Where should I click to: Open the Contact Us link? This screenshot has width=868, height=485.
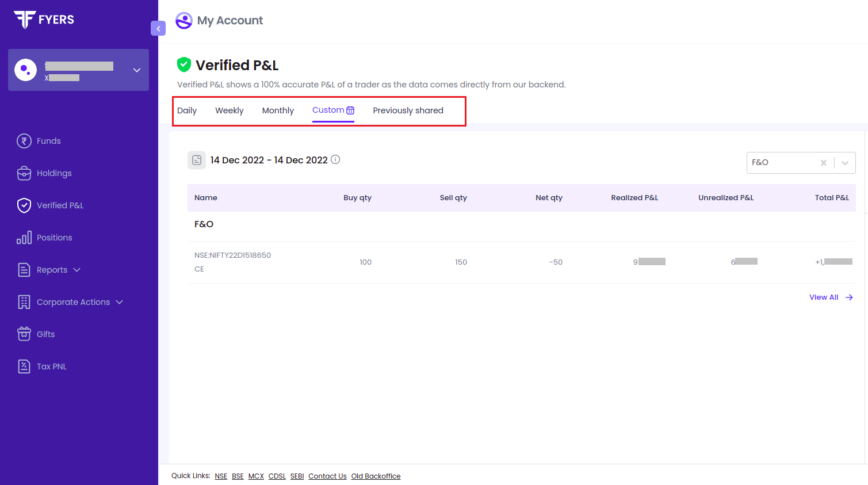point(327,476)
